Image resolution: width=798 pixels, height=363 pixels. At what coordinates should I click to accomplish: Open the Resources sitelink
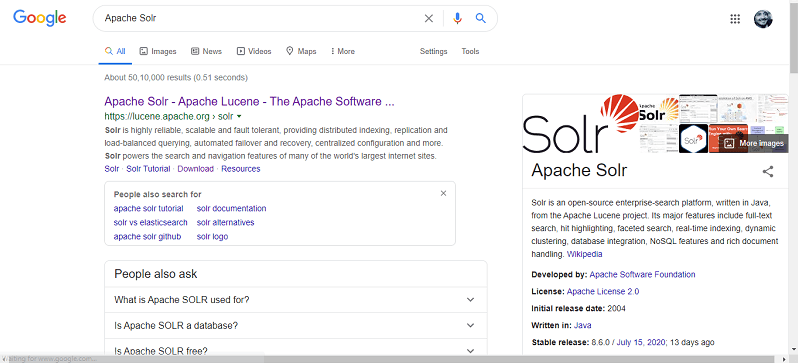tap(241, 169)
